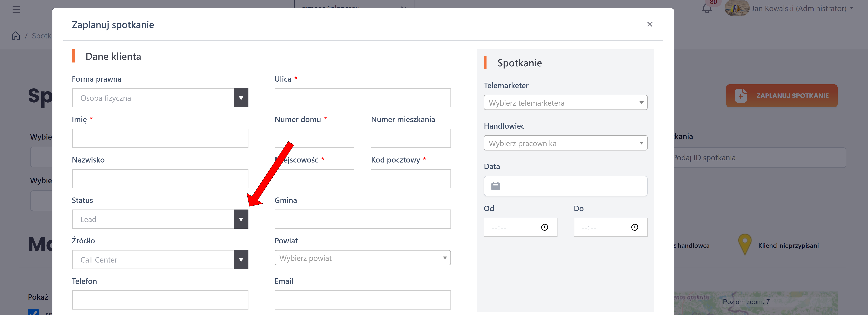868x315 pixels.
Task: Go to home via breadcrumb icon
Action: (16, 36)
